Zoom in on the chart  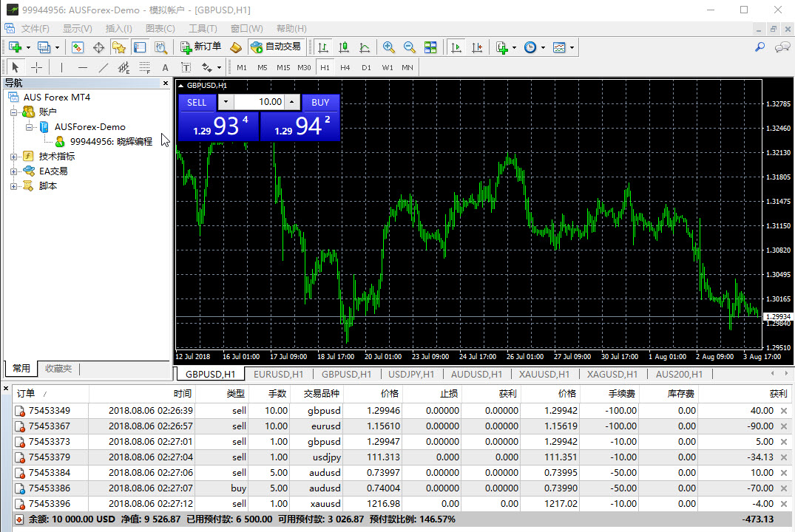[x=388, y=47]
